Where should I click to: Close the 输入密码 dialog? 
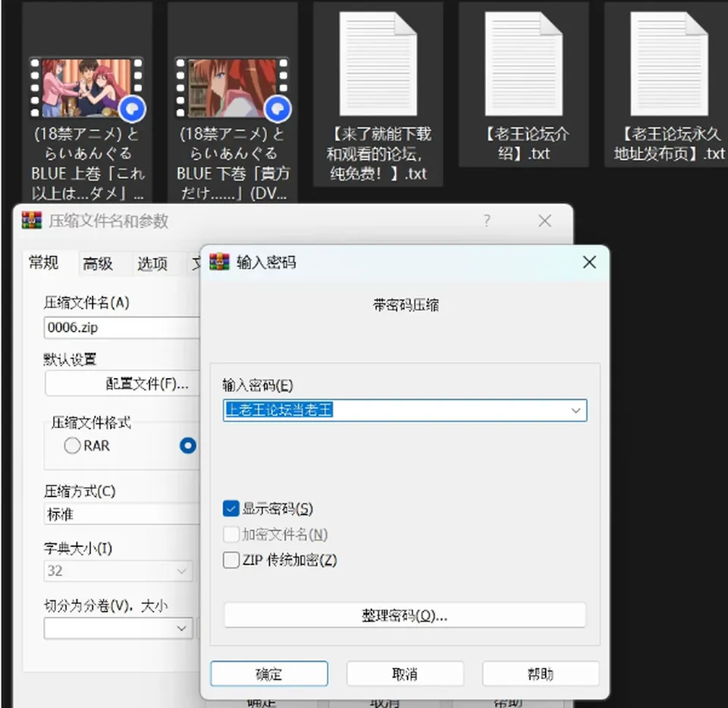click(589, 262)
